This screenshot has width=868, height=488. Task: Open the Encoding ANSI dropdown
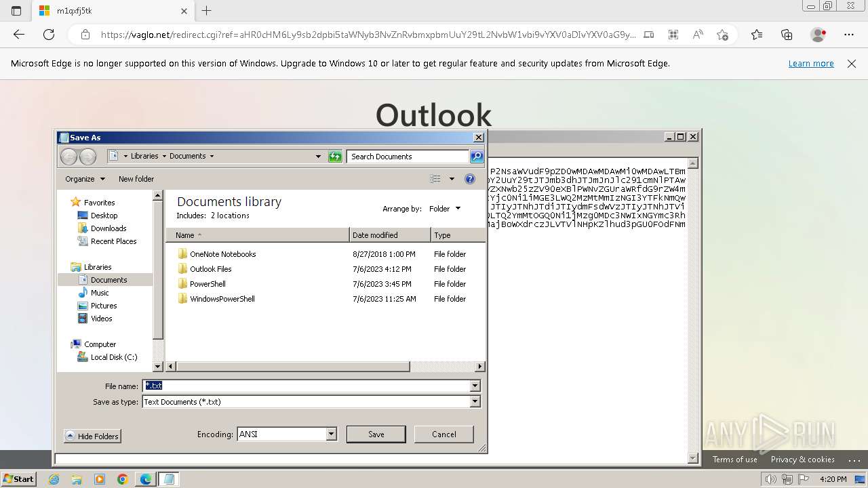pyautogui.click(x=331, y=434)
